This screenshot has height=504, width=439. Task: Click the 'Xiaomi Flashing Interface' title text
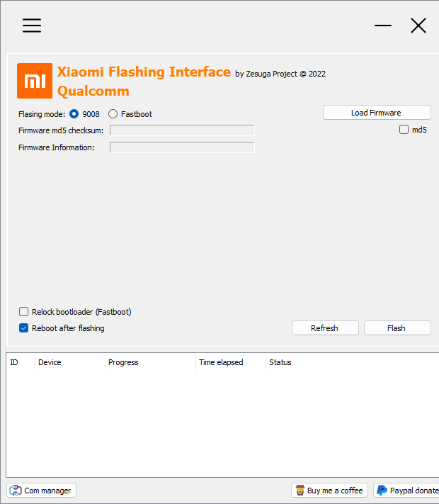[x=144, y=72]
